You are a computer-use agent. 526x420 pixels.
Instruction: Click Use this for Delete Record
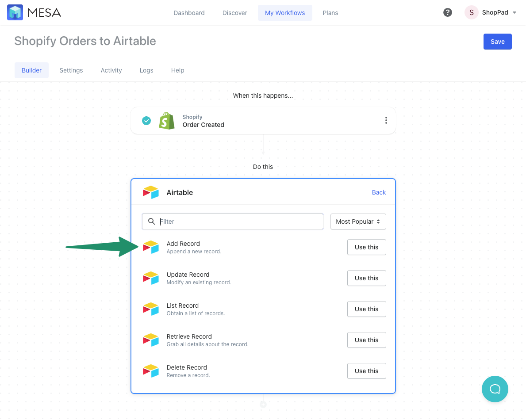pyautogui.click(x=366, y=371)
